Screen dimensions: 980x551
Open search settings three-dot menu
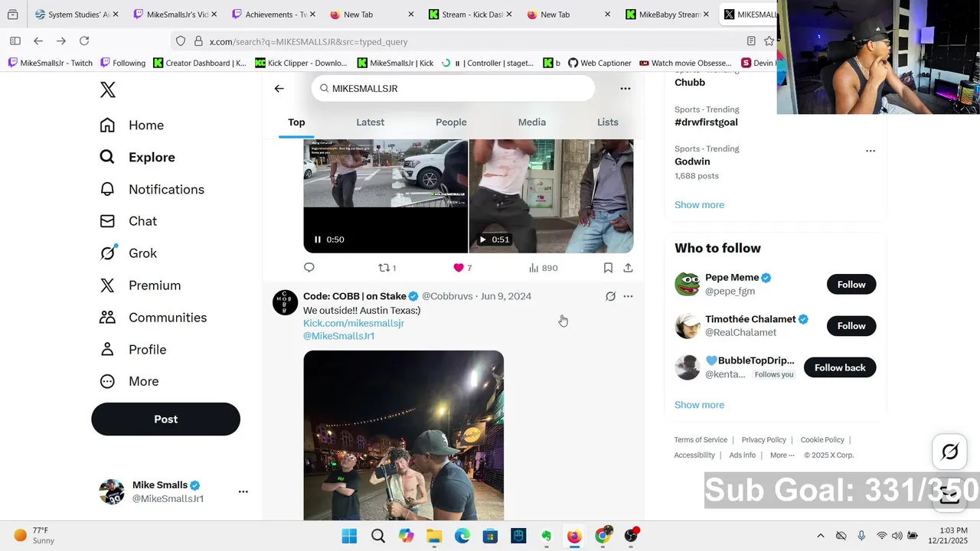point(626,89)
